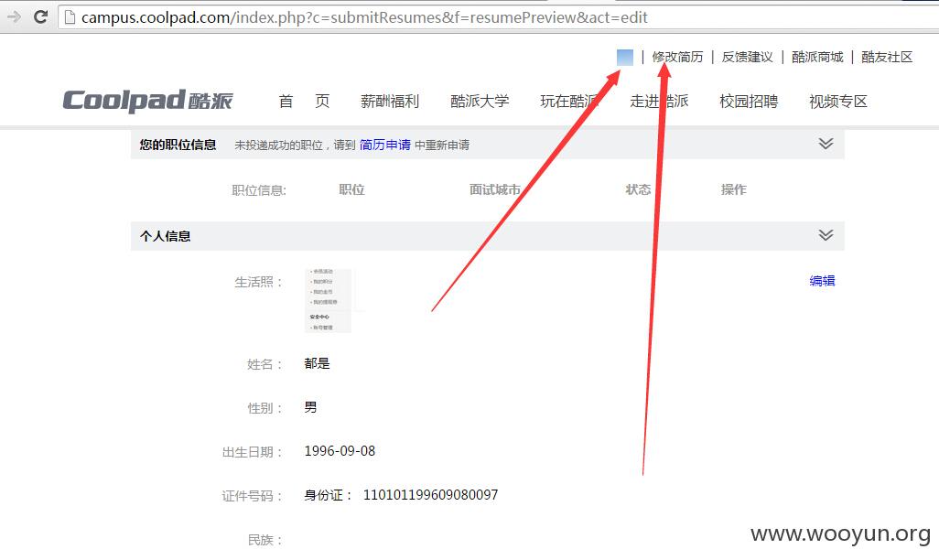Open 校园招聘 navigation item
The height and width of the screenshot is (560, 939).
749,102
